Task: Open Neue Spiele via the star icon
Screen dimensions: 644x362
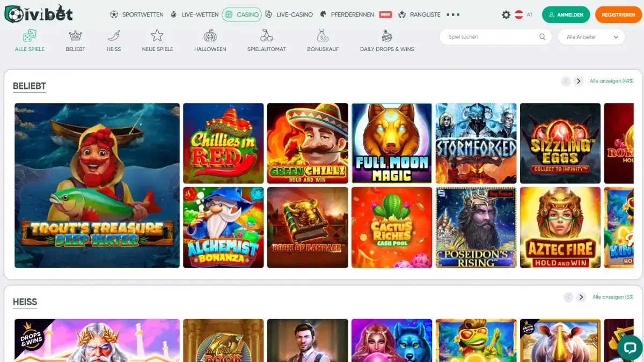Action: point(157,36)
